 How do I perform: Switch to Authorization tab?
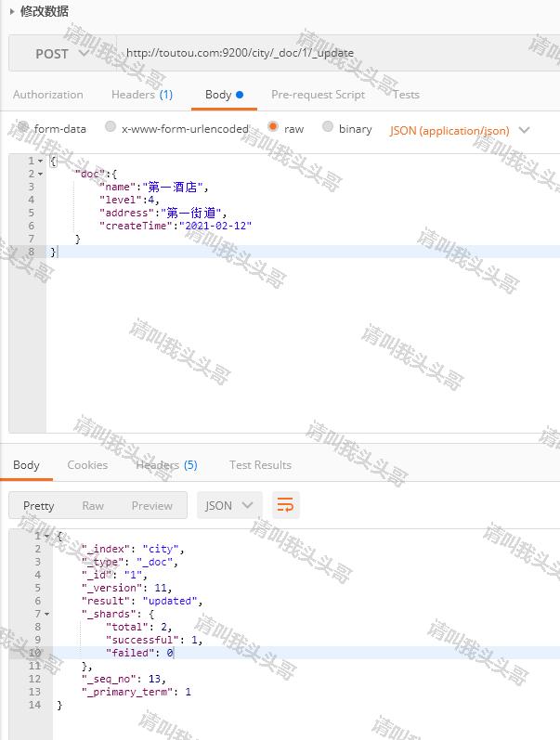point(47,95)
